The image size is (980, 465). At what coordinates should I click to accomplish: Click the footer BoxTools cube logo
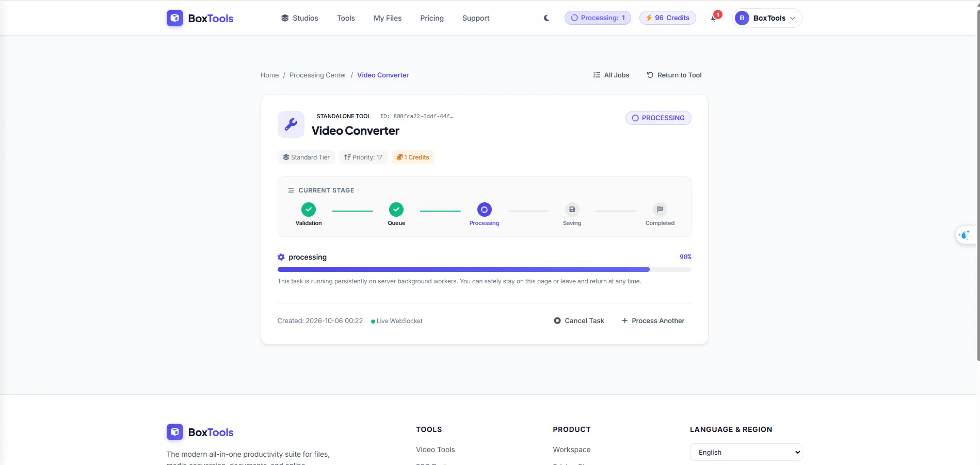tap(175, 432)
